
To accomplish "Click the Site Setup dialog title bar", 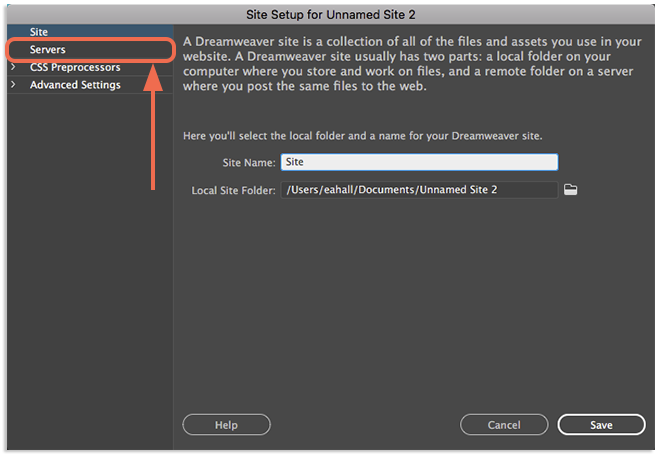I will (x=331, y=15).
